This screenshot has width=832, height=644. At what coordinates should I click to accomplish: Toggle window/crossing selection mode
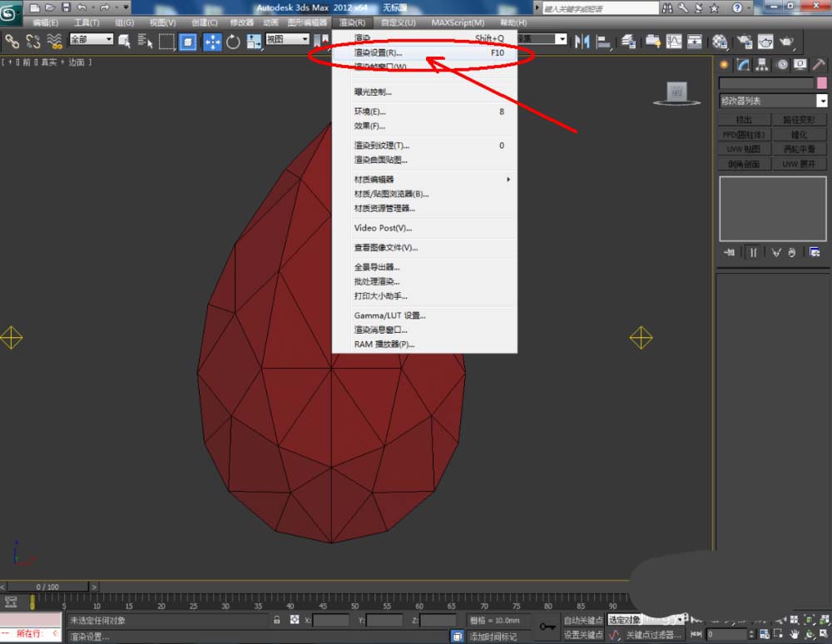click(187, 41)
